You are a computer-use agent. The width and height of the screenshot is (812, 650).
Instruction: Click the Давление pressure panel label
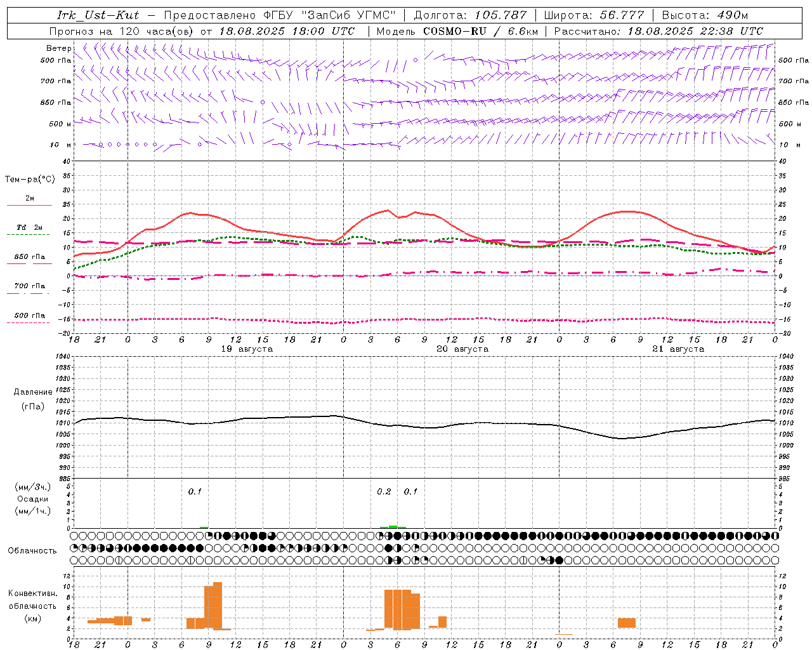[33, 392]
